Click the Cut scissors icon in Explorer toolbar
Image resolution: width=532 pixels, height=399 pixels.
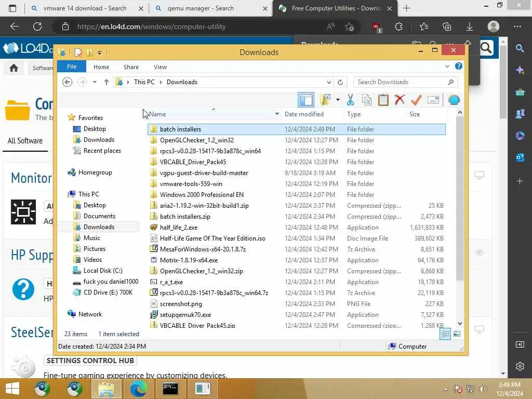[x=350, y=100]
